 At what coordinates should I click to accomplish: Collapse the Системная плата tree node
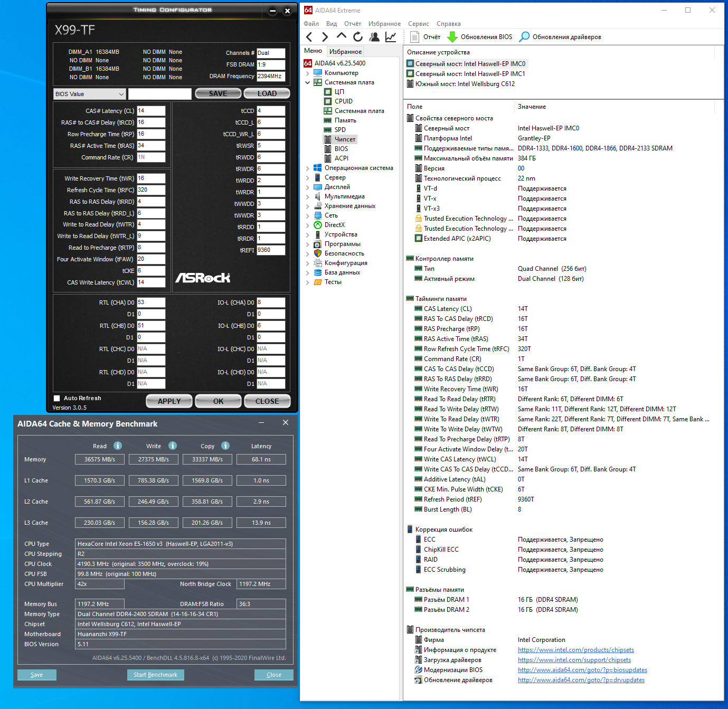[x=308, y=82]
